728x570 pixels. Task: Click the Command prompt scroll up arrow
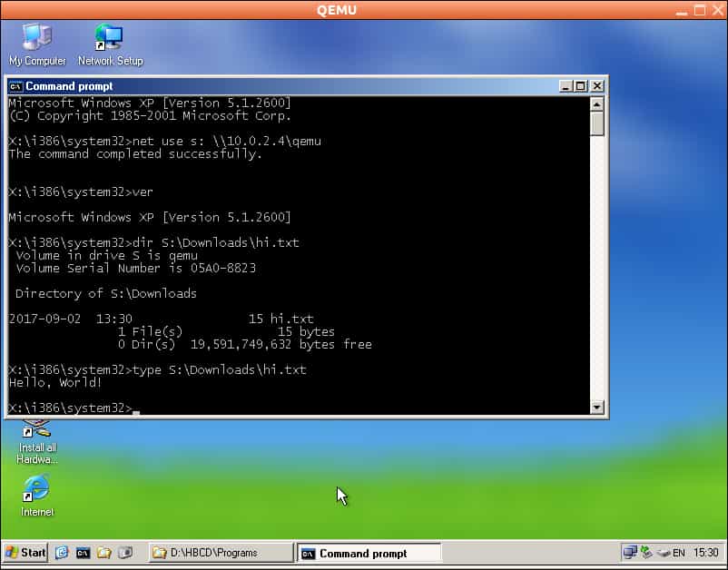click(x=597, y=104)
